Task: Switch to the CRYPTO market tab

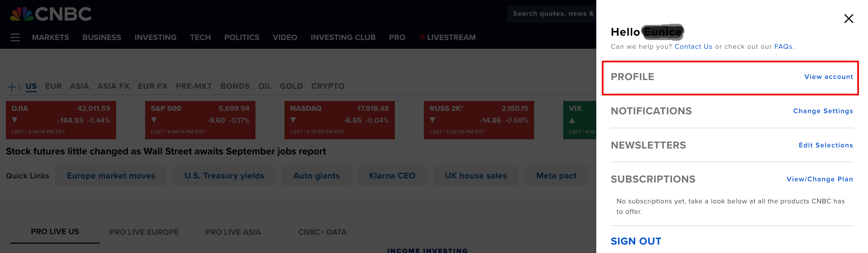Action: (x=327, y=86)
